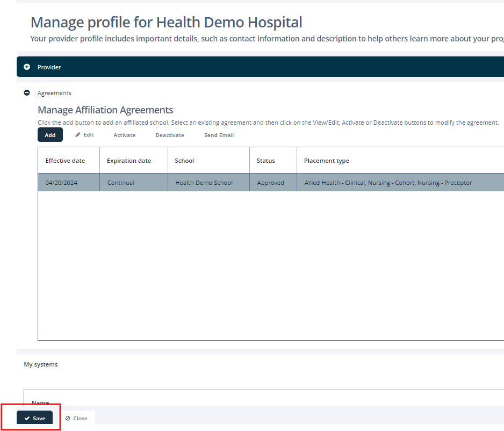Click the Send Email option
Viewport: 504px width, 431px height.
coord(219,135)
